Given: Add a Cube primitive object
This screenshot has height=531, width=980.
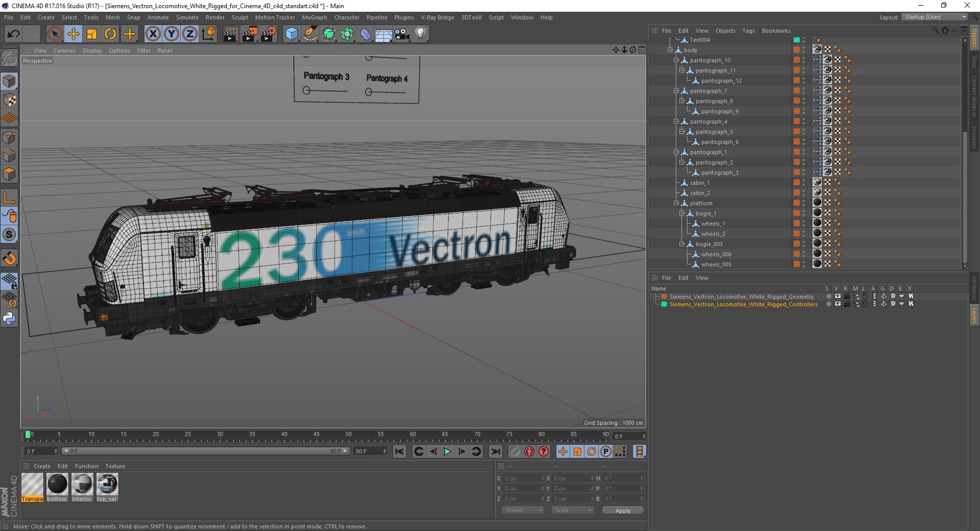Looking at the screenshot, I should [x=291, y=34].
